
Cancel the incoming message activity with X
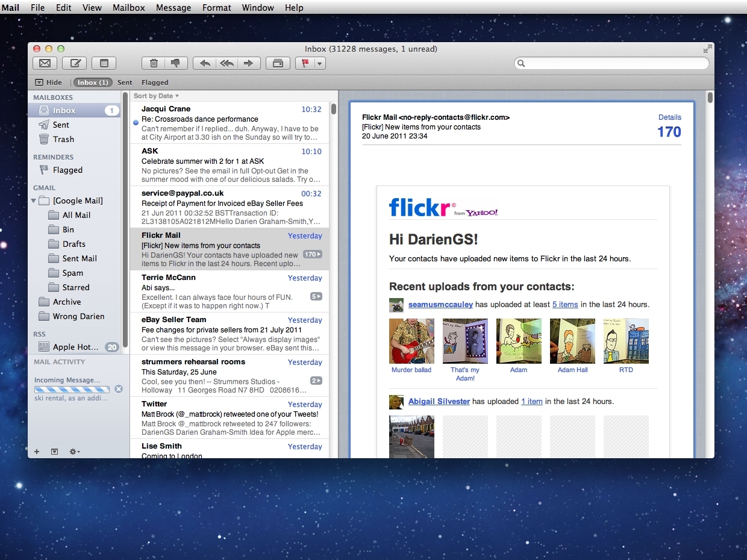pyautogui.click(x=119, y=389)
